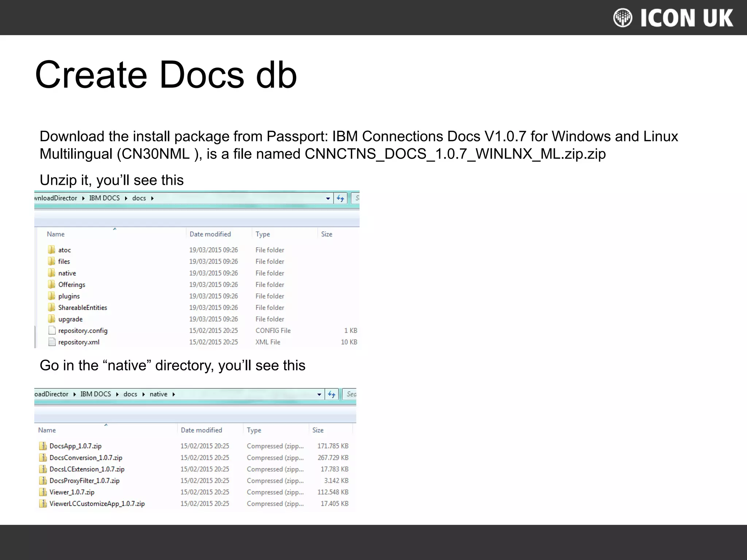Screen dimensions: 747x560
Task: Select the 'ShareableEntities' folder name
Action: point(83,308)
